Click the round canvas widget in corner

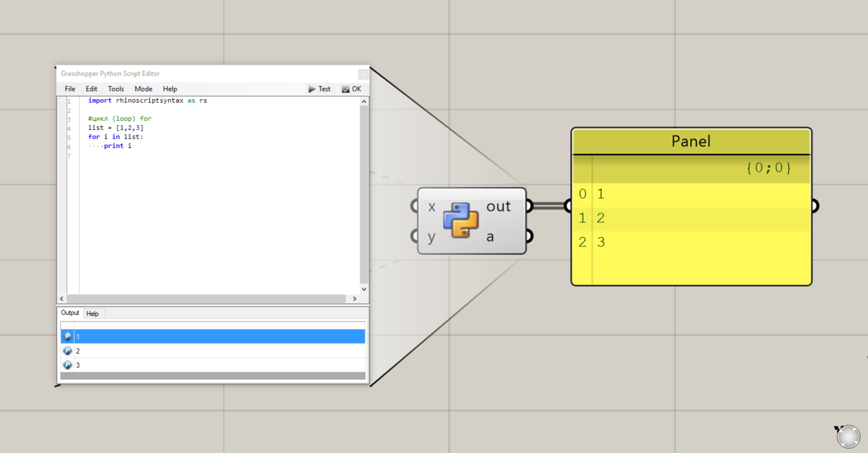pos(848,437)
